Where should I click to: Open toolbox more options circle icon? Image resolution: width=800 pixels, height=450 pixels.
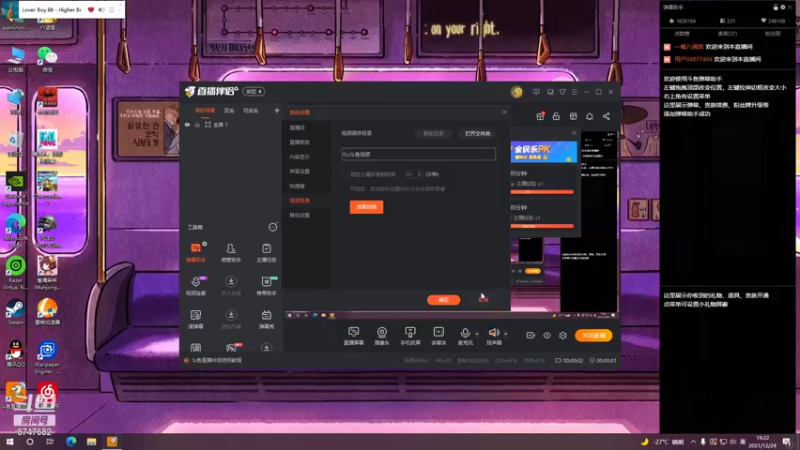(x=273, y=227)
